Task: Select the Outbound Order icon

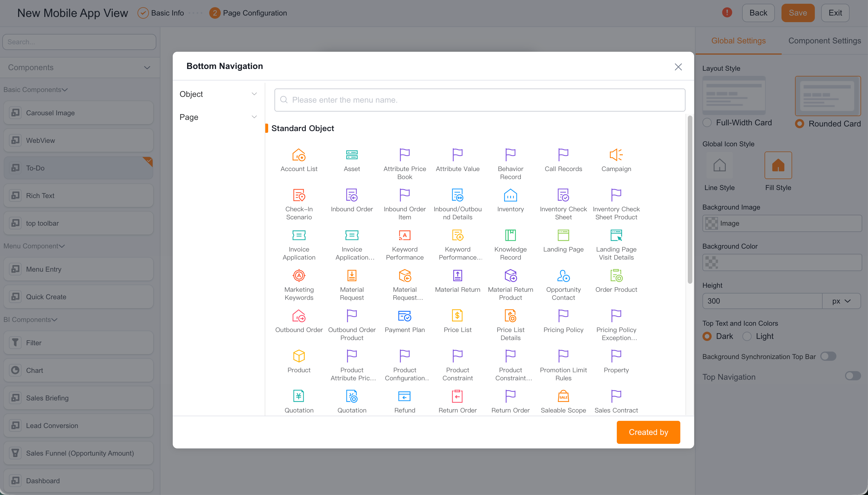Action: point(299,316)
